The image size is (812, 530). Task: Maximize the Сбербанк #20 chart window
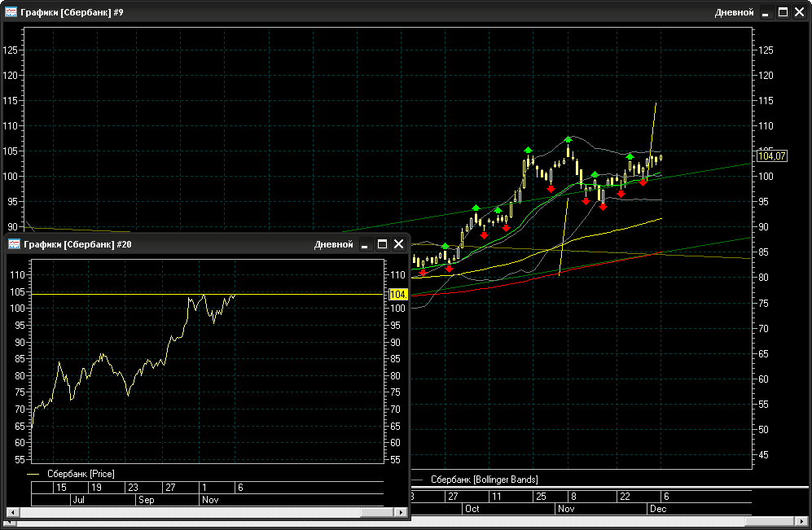pos(382,244)
